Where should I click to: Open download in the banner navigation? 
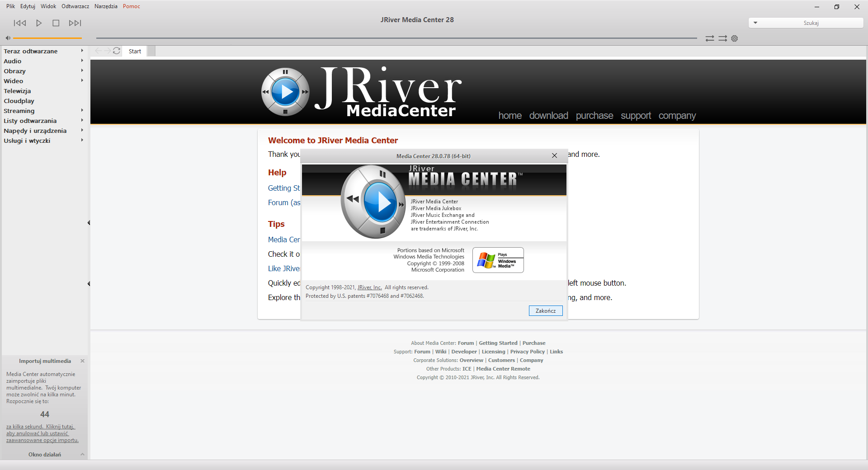(549, 116)
